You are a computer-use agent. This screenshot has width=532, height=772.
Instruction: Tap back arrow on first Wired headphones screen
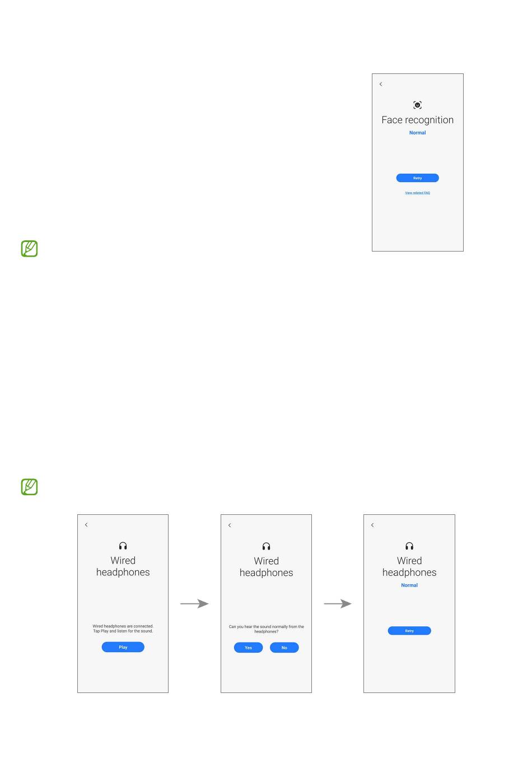pos(86,525)
